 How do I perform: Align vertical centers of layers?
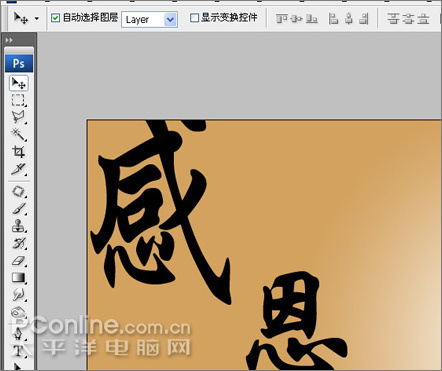[296, 19]
